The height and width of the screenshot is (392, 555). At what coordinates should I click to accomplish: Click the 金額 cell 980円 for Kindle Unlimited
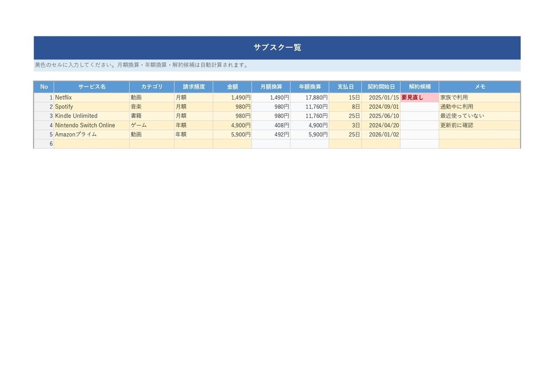point(232,116)
